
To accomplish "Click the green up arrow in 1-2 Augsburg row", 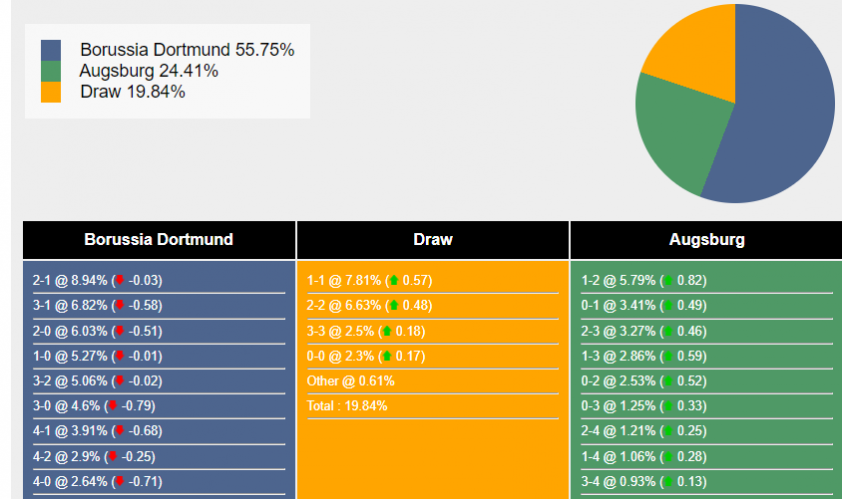I will point(668,280).
